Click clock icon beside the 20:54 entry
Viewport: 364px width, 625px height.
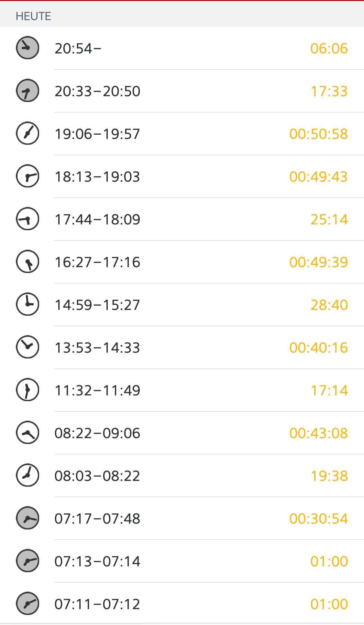point(28,48)
